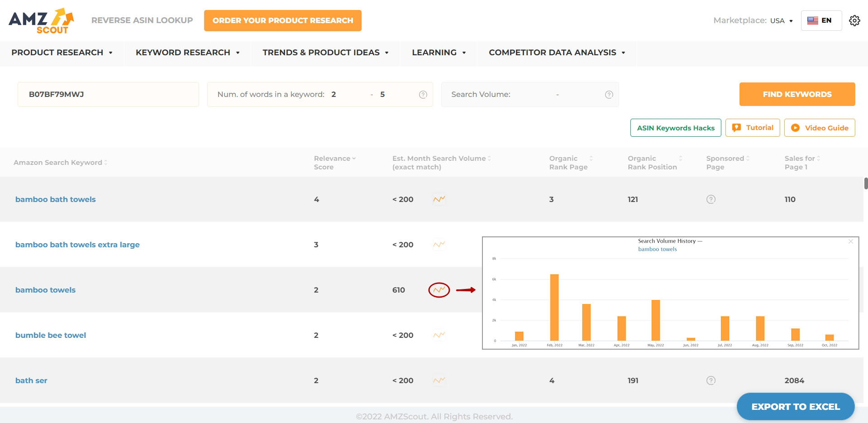Click the help icon beside Search Volume field
The height and width of the screenshot is (423, 868).
609,94
